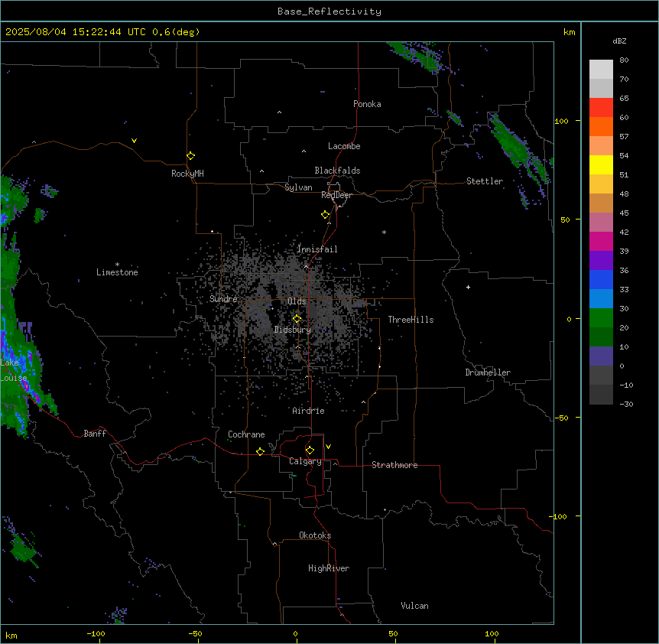Click the yellow V marker east of Calgary
The height and width of the screenshot is (644, 659).
[328, 447]
